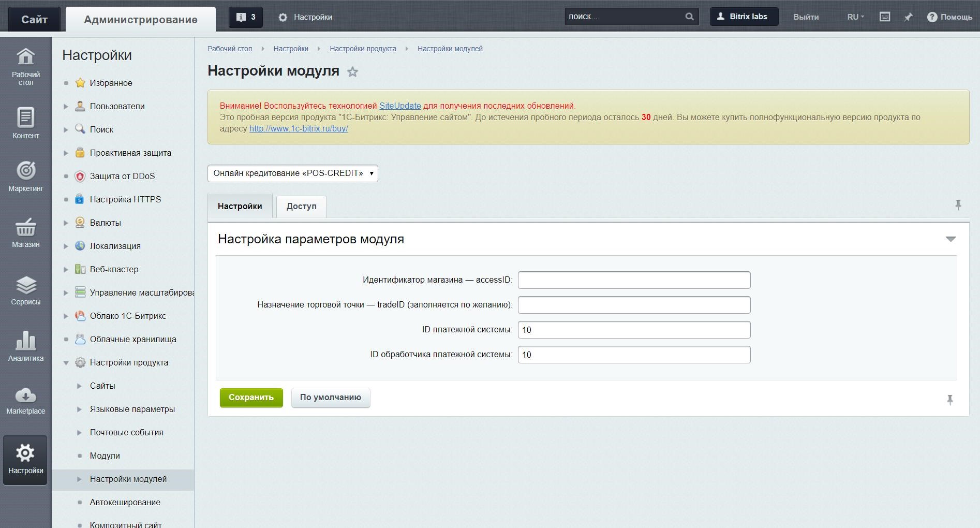980x528 pixels.
Task: Click the Веб-кластер icon
Action: coord(80,269)
